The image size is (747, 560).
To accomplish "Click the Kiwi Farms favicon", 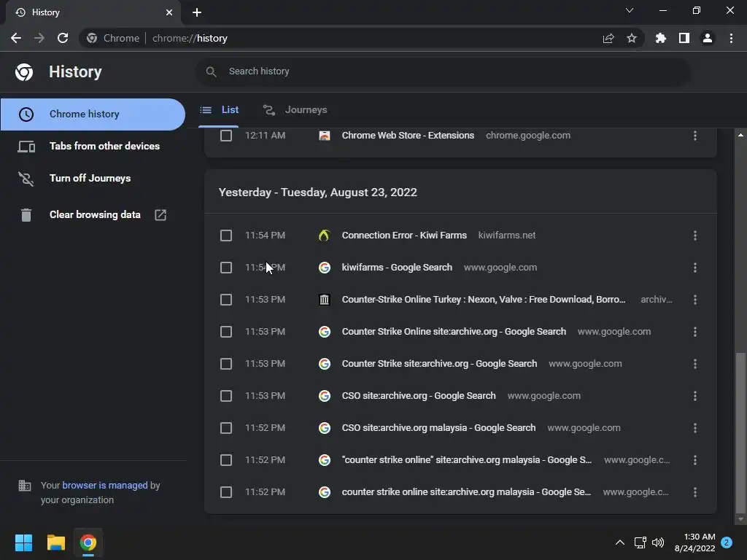I will (324, 236).
